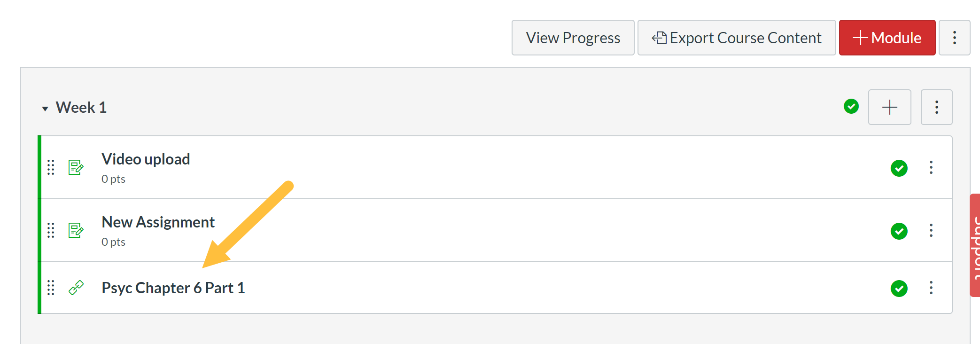Image resolution: width=980 pixels, height=344 pixels.
Task: Open Week 1 module options kebab menu
Action: pos(936,107)
